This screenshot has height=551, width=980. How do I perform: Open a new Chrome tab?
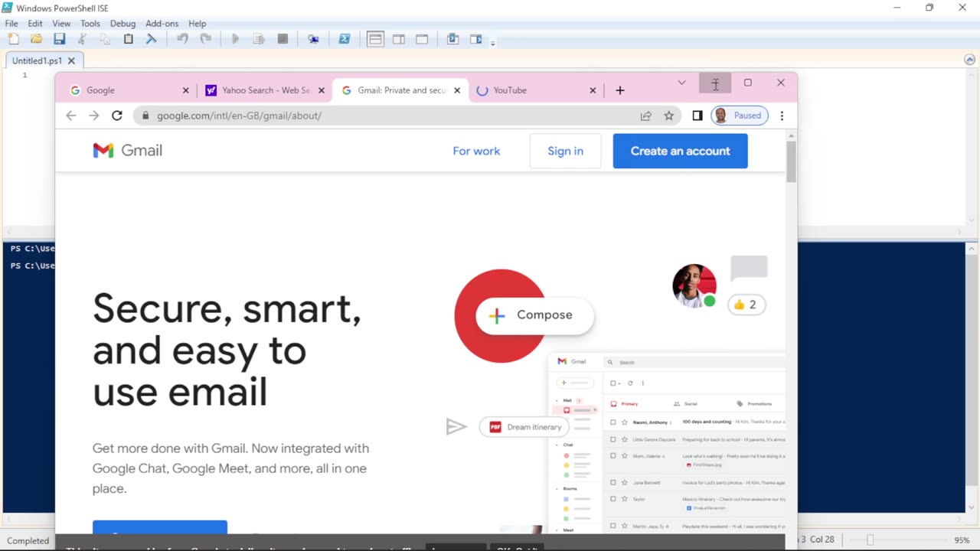click(x=620, y=90)
